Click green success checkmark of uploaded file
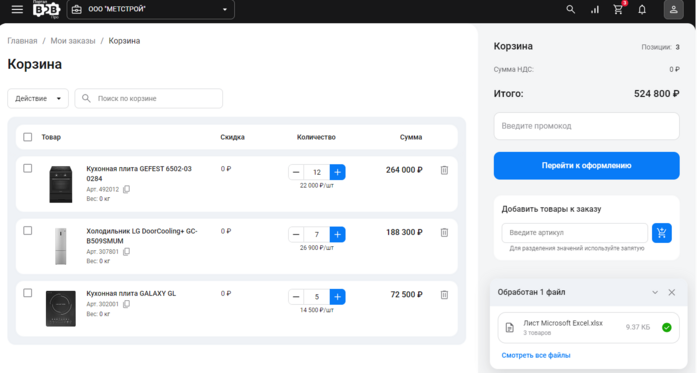Screen dimensions: 697x373 coord(666,328)
